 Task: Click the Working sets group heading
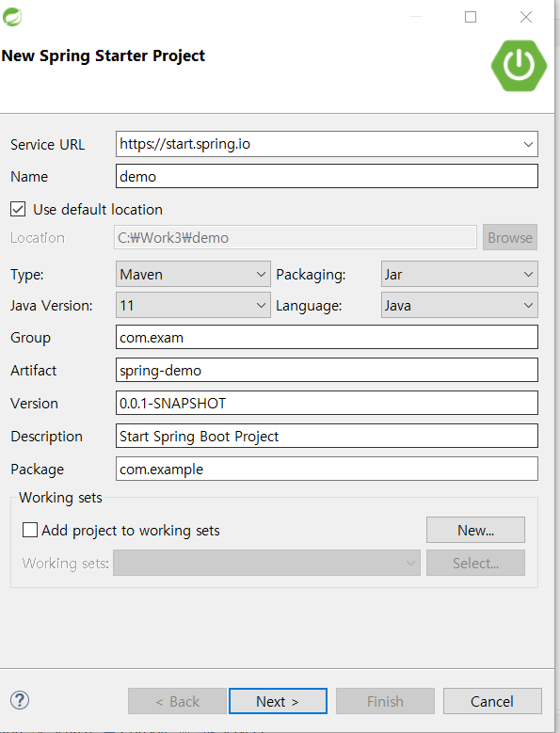pos(60,498)
